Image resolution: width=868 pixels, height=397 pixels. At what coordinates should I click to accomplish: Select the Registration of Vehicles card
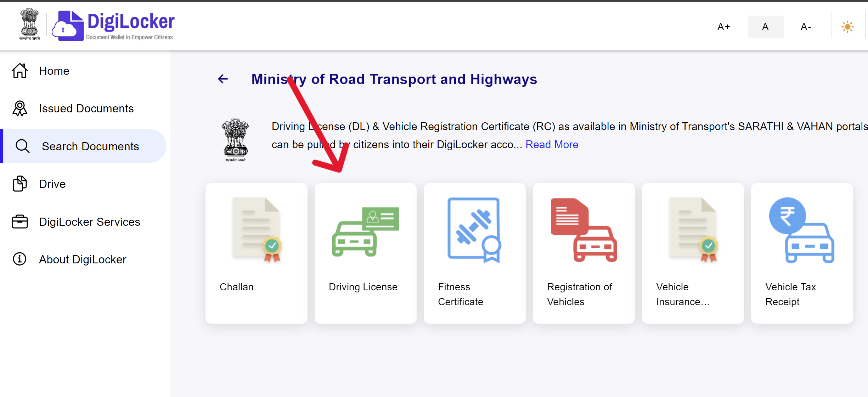coord(584,253)
